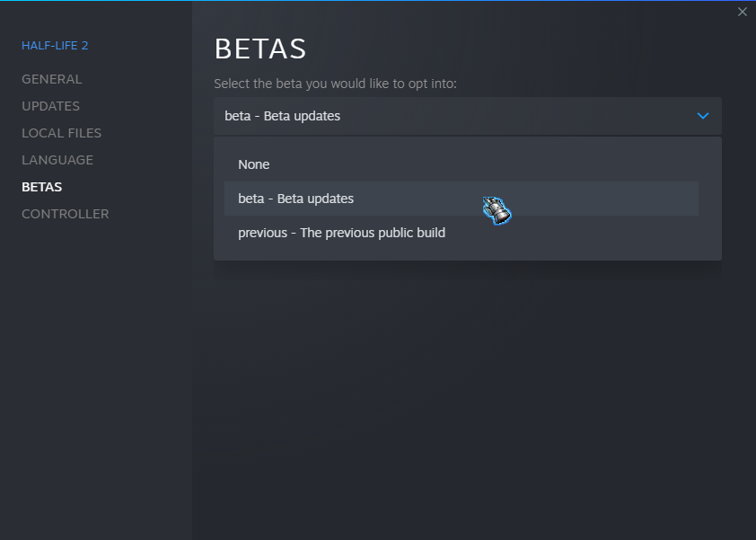Go to the LOCAL FILES section
The image size is (756, 540).
(x=61, y=133)
